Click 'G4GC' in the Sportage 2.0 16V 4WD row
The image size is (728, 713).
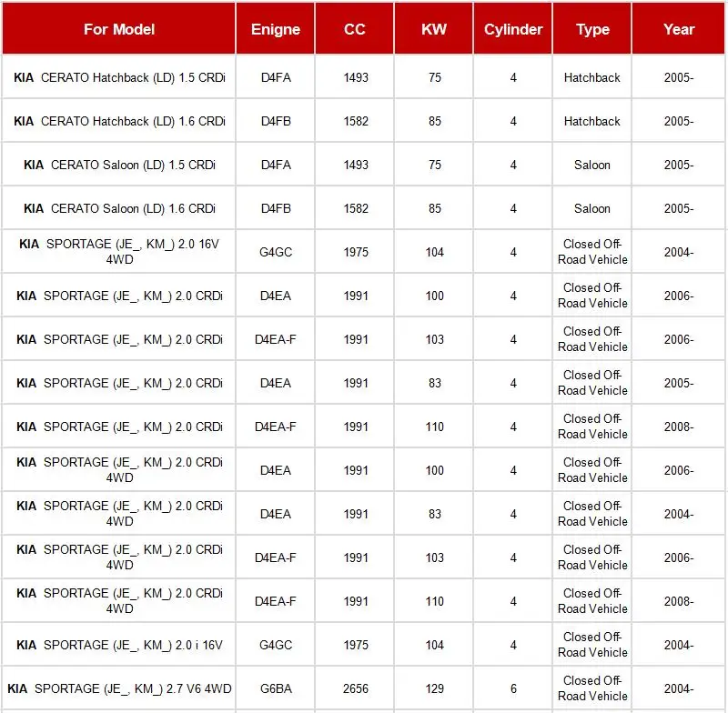276,252
